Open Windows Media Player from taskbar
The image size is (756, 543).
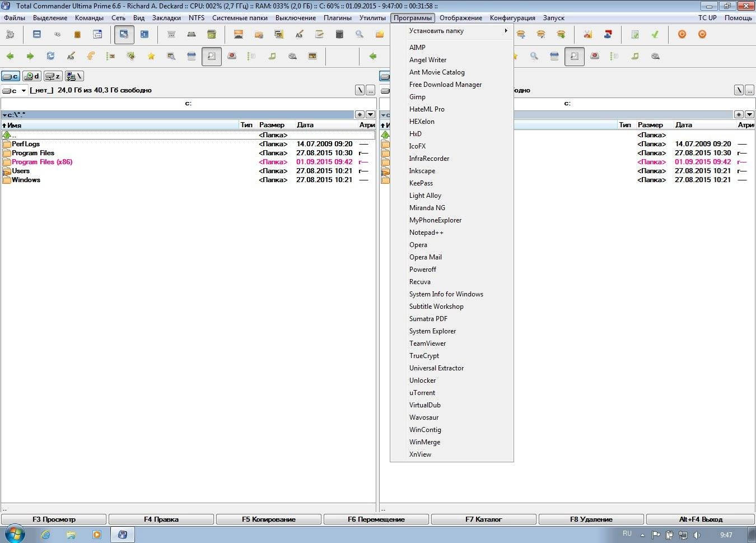coord(97,535)
